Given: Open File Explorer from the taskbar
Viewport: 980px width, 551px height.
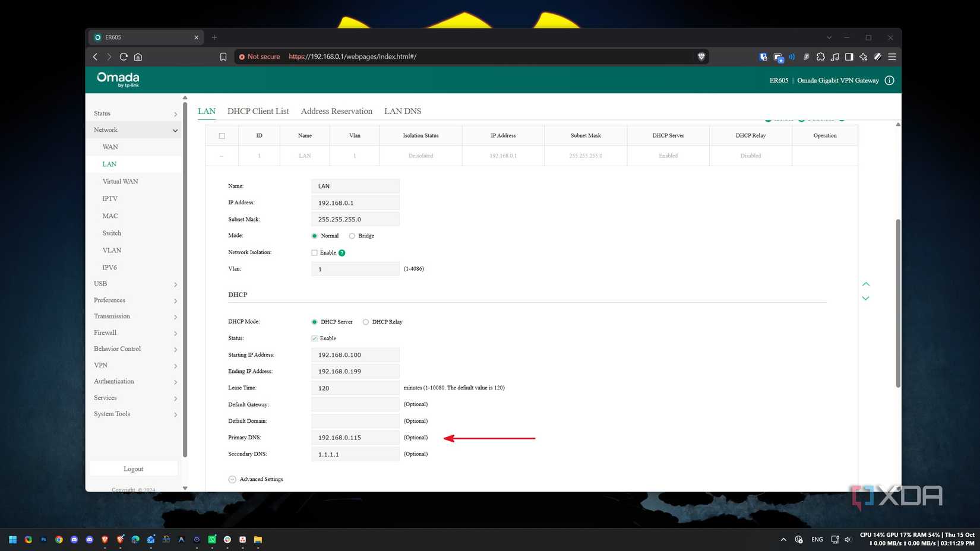Looking at the screenshot, I should 258,540.
